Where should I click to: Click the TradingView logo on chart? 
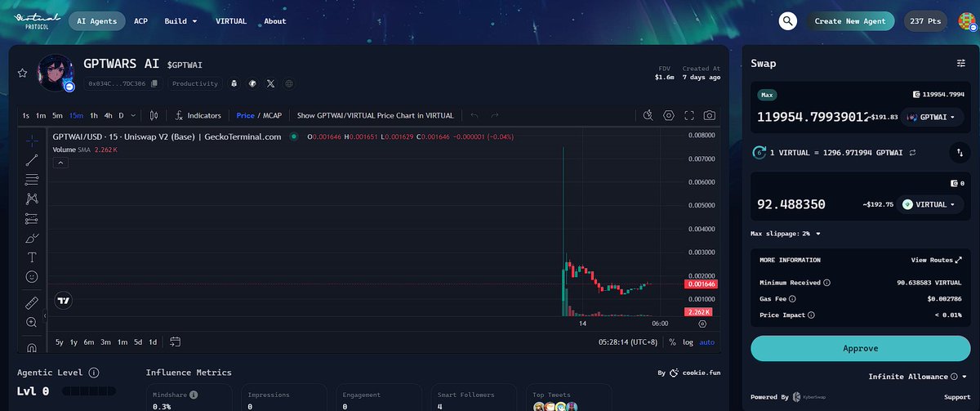point(63,301)
